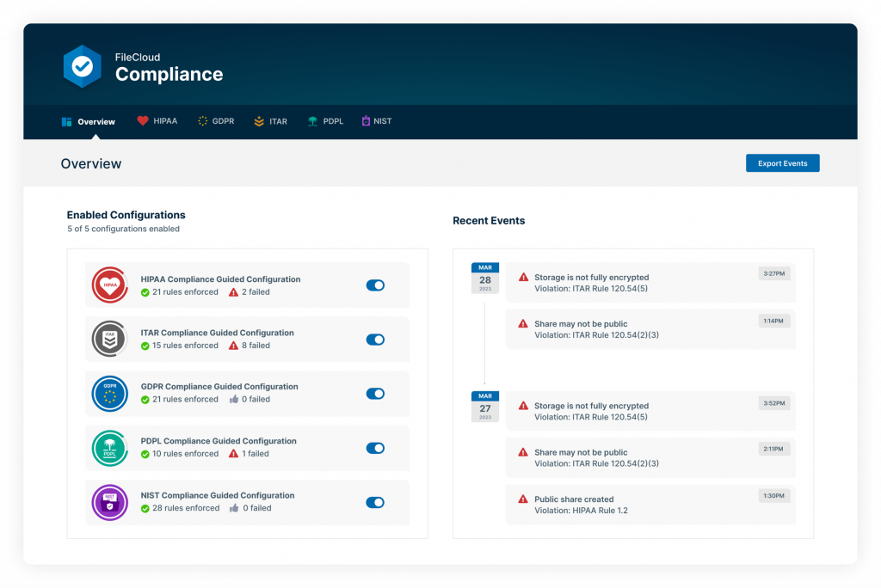This screenshot has height=588, width=881.
Task: Click the NIST purple badge icon
Action: [110, 502]
